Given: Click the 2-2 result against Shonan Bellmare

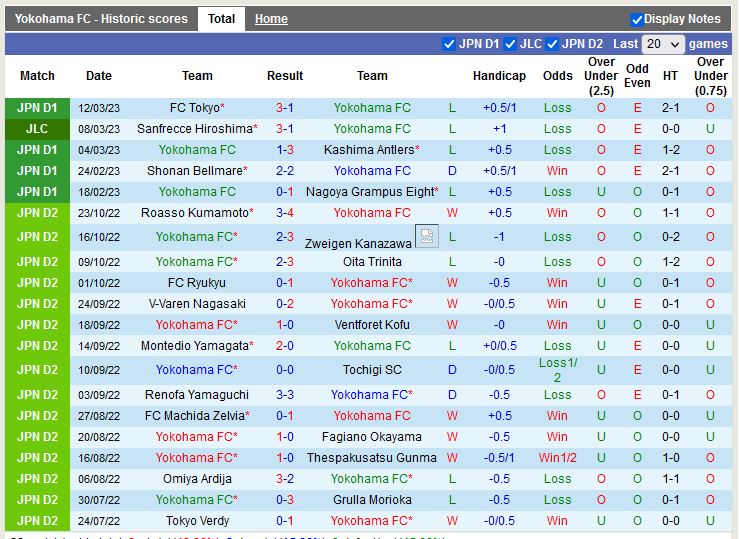Looking at the screenshot, I should click(x=285, y=171).
